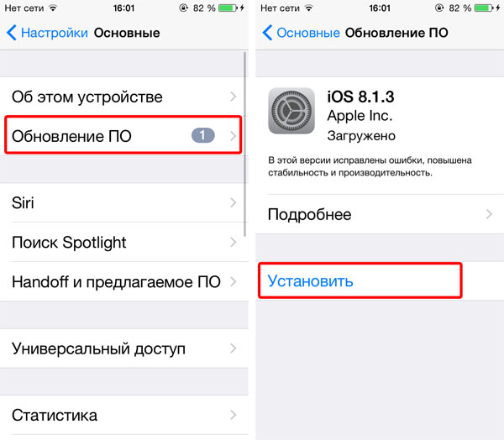Tap the blue back arrow next to Основные
Screen dimensions: 504x440
point(267,33)
